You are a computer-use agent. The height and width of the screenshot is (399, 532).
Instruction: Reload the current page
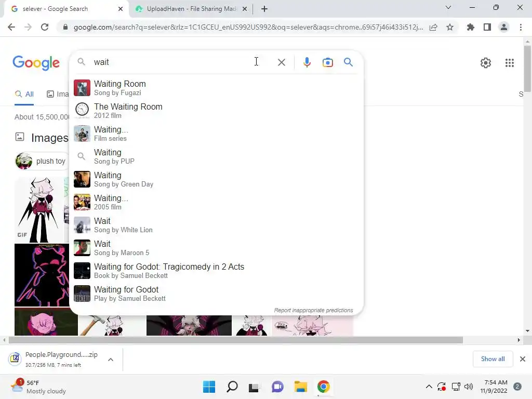coord(45,27)
